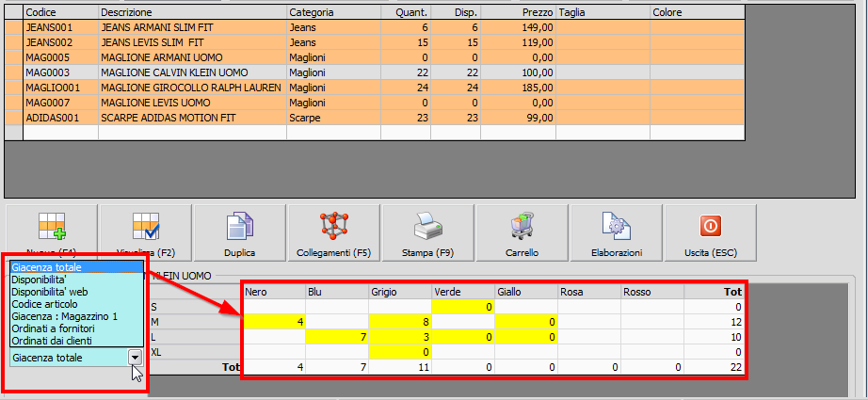Click the yellow cell with value 4 in Nero
The image size is (868, 400).
click(274, 322)
